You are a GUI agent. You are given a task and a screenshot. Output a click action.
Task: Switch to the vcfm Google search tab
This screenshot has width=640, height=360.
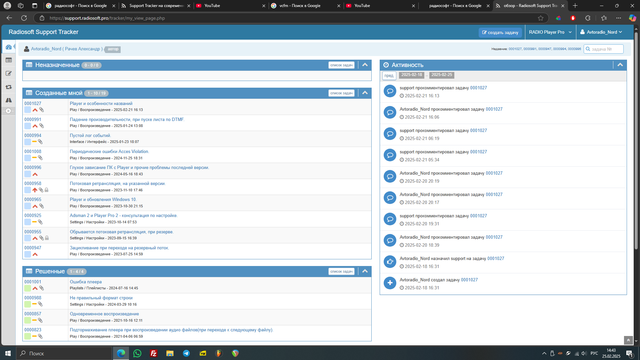(304, 6)
